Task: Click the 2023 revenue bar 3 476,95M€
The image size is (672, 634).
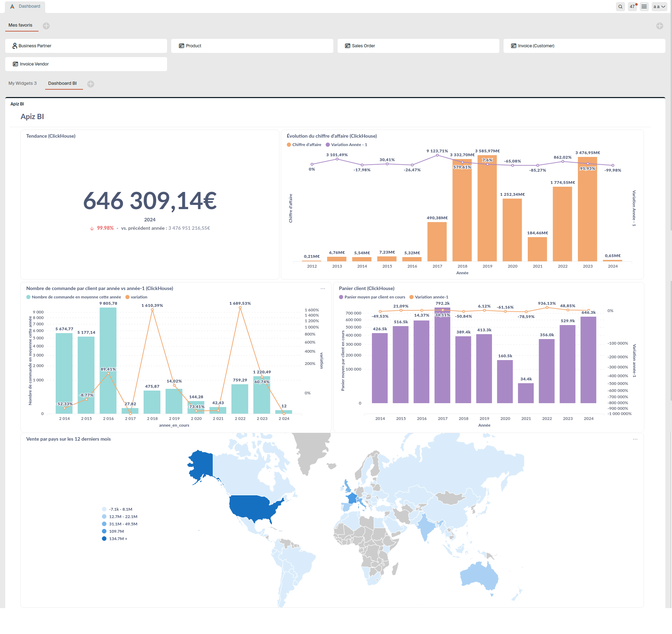Action: point(588,209)
